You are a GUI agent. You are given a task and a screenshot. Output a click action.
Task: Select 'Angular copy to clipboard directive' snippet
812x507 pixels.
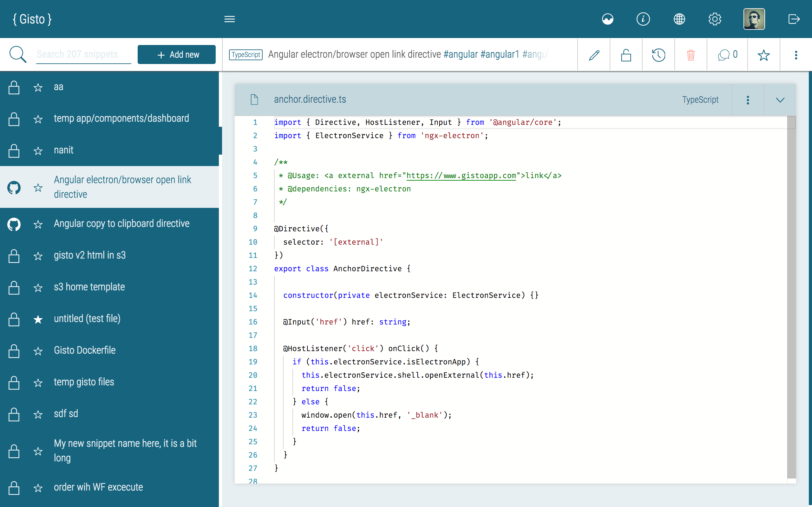coord(121,224)
